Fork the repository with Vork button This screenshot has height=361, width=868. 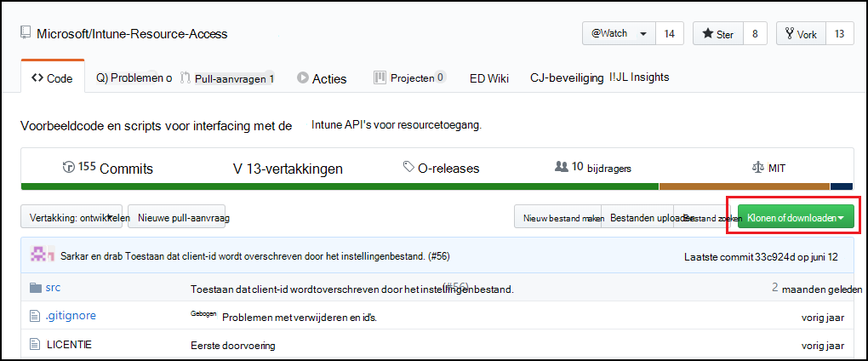801,34
